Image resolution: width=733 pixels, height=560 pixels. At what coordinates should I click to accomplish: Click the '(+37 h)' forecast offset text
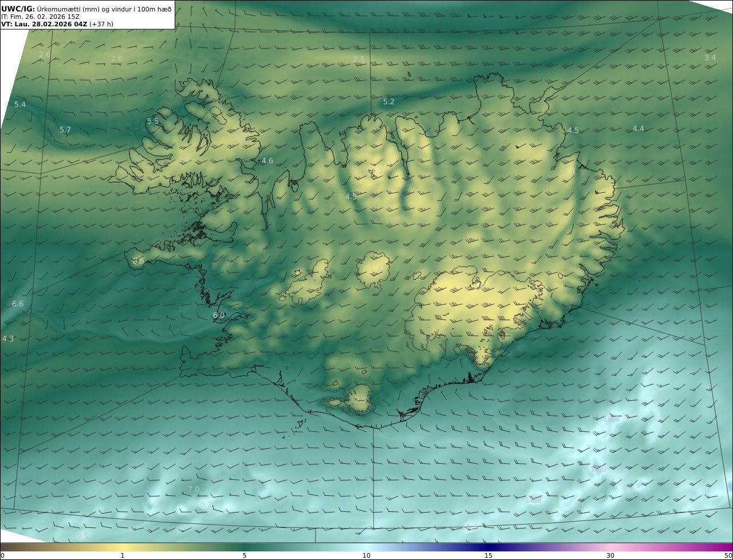coord(101,25)
